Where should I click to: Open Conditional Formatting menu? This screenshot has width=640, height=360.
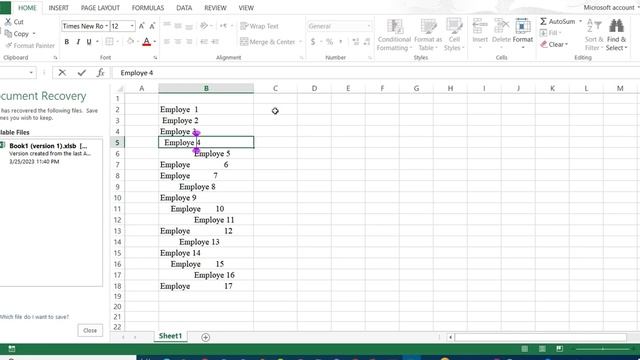(x=394, y=35)
